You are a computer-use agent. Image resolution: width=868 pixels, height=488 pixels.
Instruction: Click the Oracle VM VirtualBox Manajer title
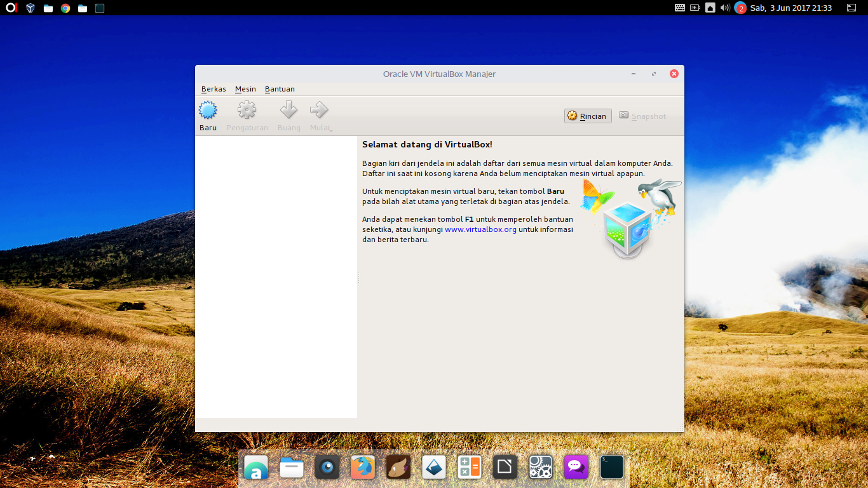coord(439,74)
